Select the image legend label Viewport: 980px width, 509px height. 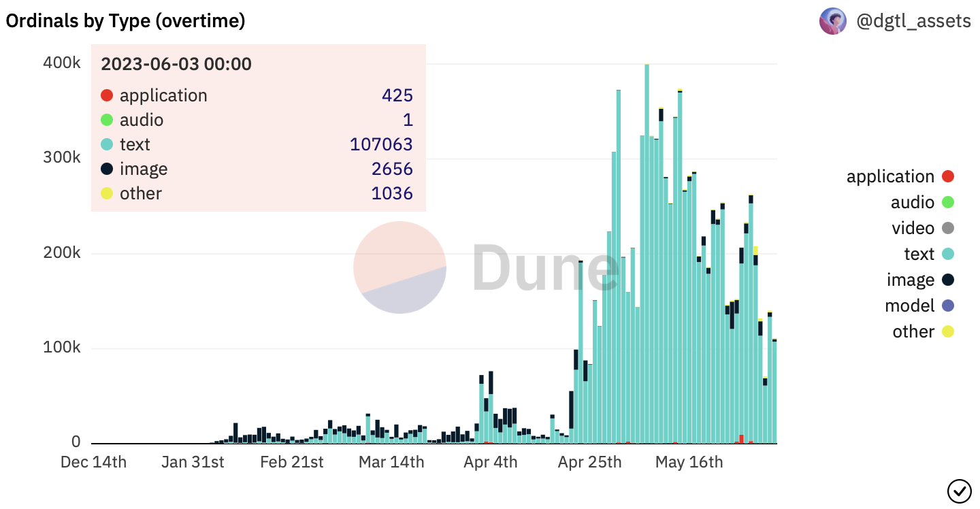pyautogui.click(x=911, y=280)
